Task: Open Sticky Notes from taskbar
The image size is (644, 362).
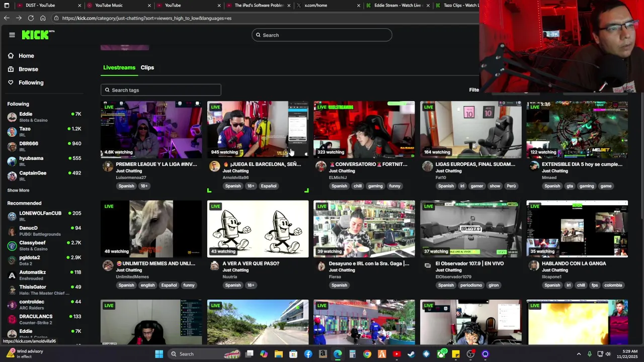Action: click(x=456, y=354)
